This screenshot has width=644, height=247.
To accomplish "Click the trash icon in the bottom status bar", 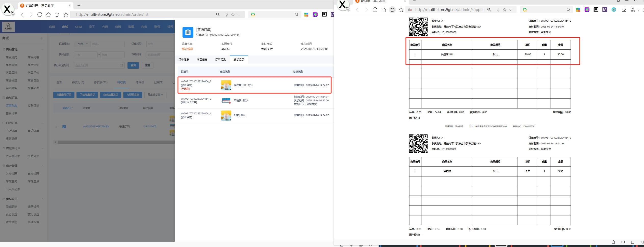I will 613,242.
